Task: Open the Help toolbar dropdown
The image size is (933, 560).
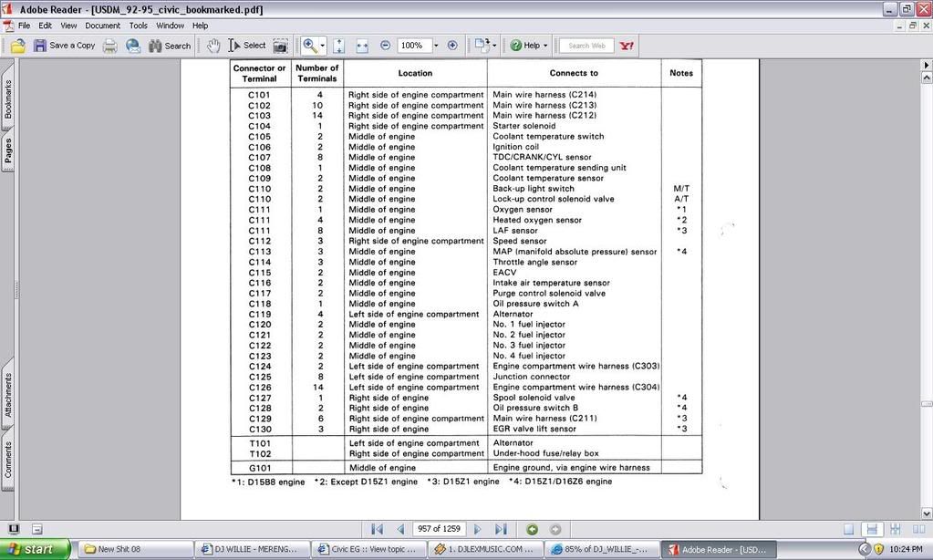Action: coord(529,46)
